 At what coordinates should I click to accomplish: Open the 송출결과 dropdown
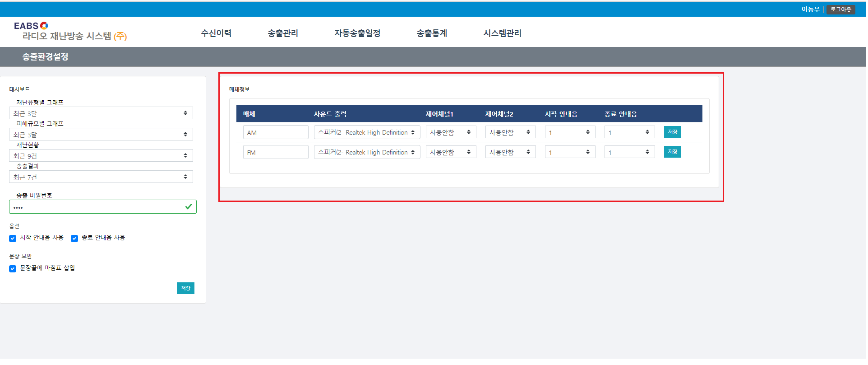(101, 177)
